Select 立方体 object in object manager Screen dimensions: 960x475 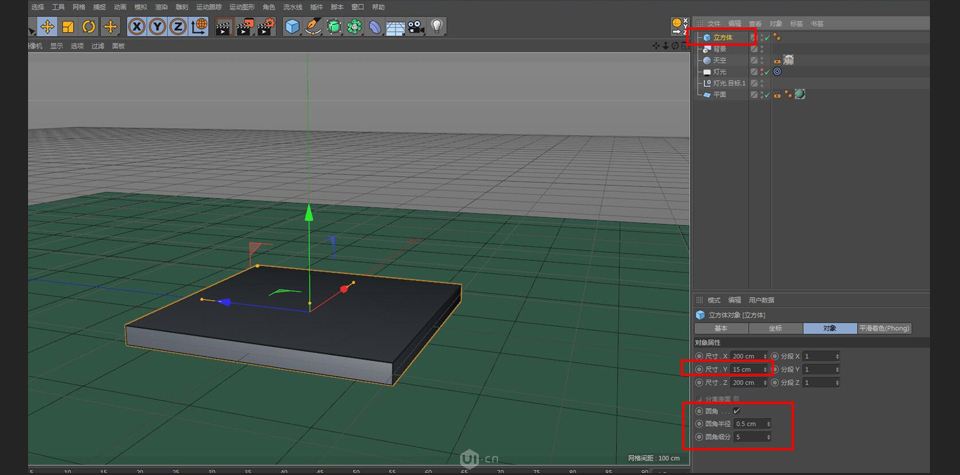722,38
